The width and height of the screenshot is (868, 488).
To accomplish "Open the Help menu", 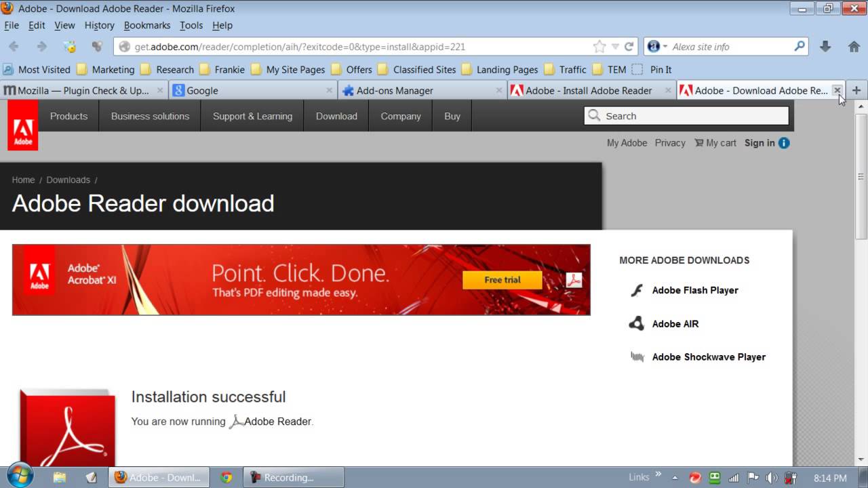I will pyautogui.click(x=222, y=25).
